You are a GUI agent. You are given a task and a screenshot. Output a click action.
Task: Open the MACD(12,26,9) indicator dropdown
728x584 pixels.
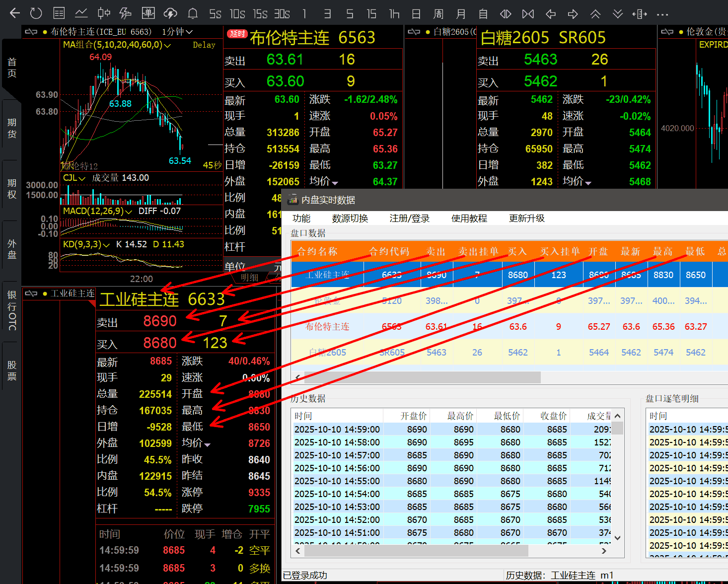(129, 212)
